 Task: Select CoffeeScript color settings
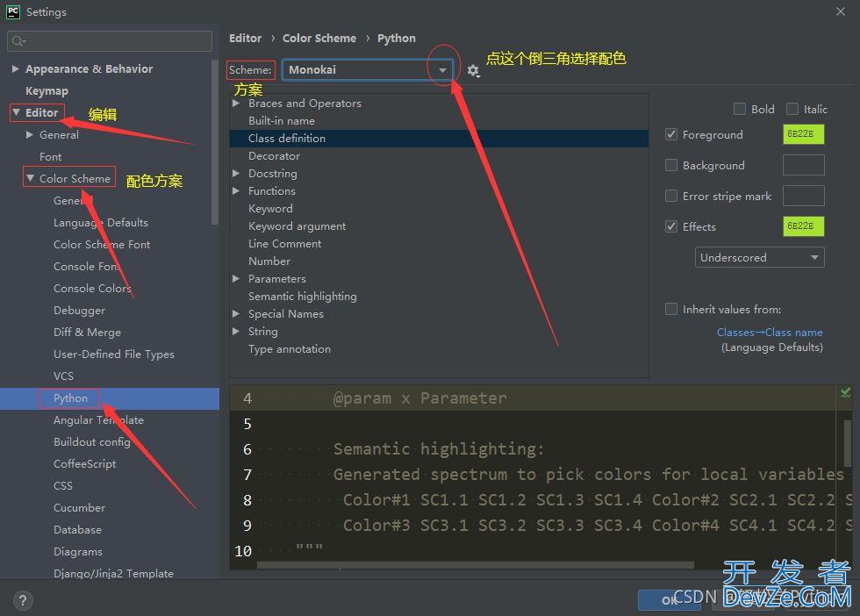tap(85, 464)
